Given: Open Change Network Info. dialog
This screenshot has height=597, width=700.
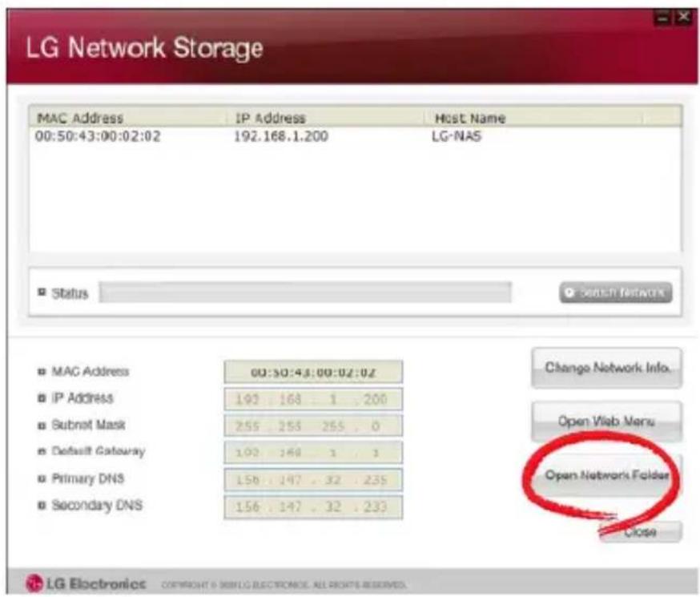Looking at the screenshot, I should (606, 368).
